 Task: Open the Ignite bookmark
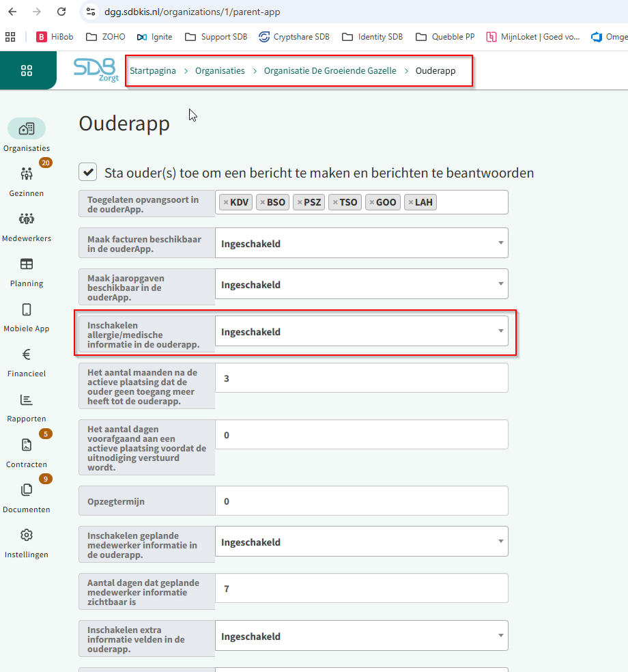pyautogui.click(x=155, y=37)
